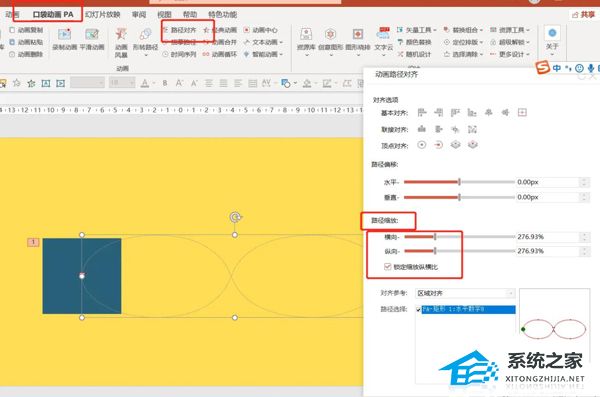
Task: Toggle 锁定缩放纵横比 lock aspect ratio checkbox
Action: click(x=388, y=266)
